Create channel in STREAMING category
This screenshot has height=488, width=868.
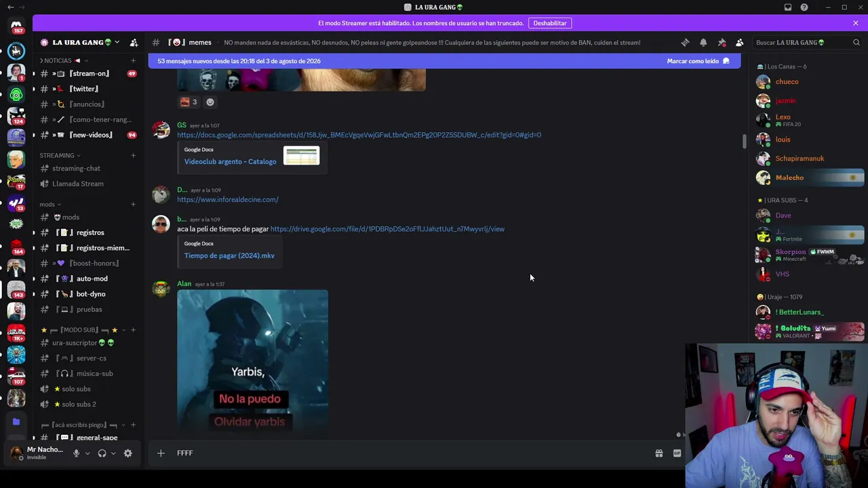click(133, 155)
